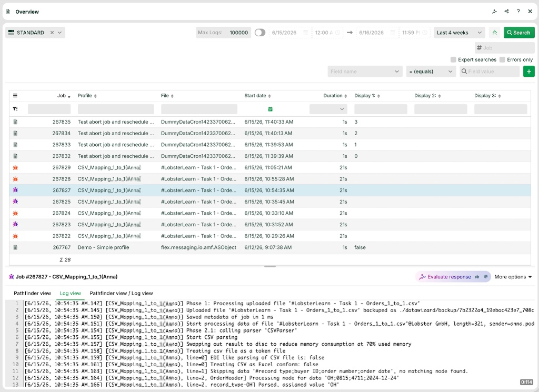
Task: Click the panel splitter handle
Action: click(x=270, y=266)
